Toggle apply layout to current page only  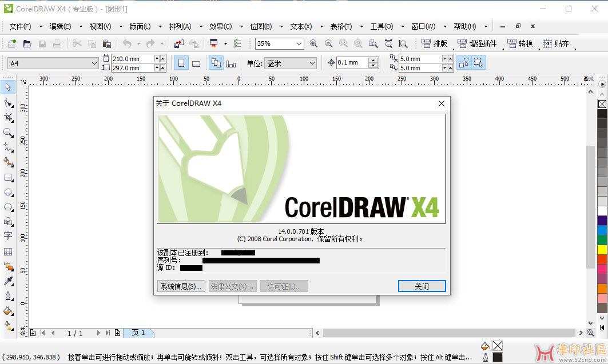click(x=231, y=63)
